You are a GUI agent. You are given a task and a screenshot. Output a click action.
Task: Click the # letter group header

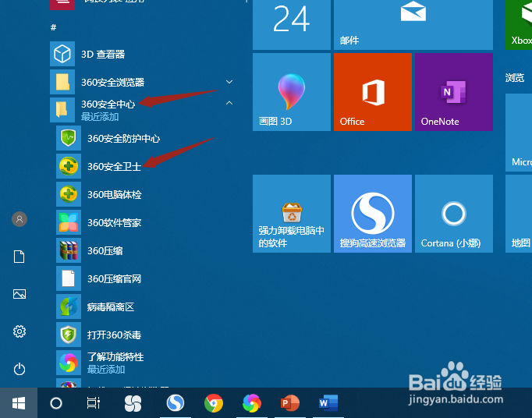pyautogui.click(x=53, y=27)
